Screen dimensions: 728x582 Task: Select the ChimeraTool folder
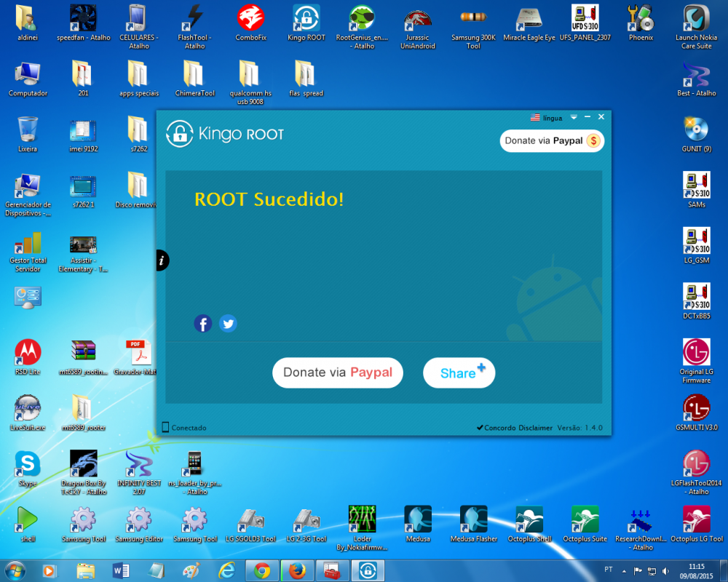[x=195, y=79]
